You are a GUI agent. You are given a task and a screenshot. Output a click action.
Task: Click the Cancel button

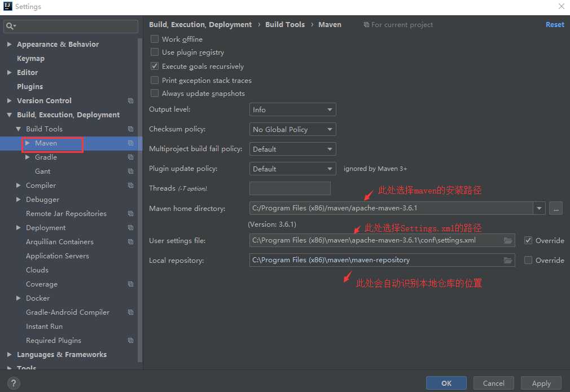tap(493, 384)
